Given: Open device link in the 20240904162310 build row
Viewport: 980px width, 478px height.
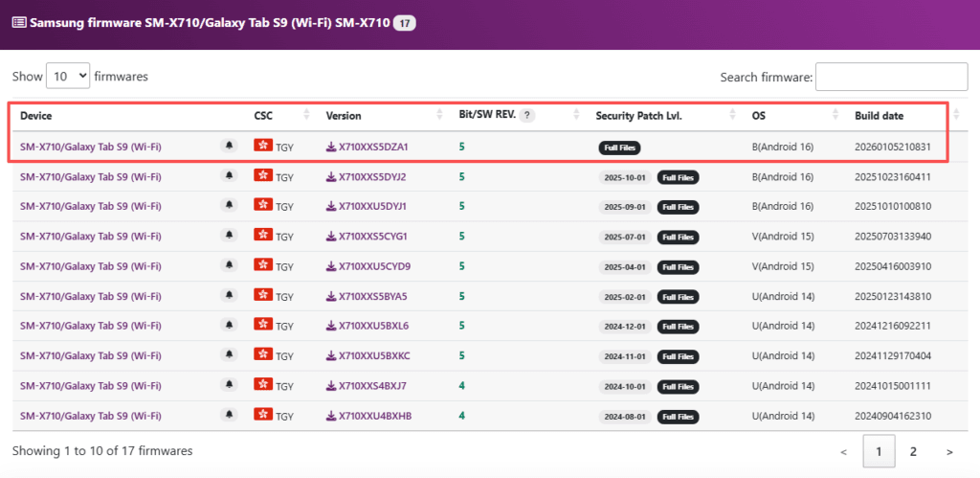Looking at the screenshot, I should 91,416.
